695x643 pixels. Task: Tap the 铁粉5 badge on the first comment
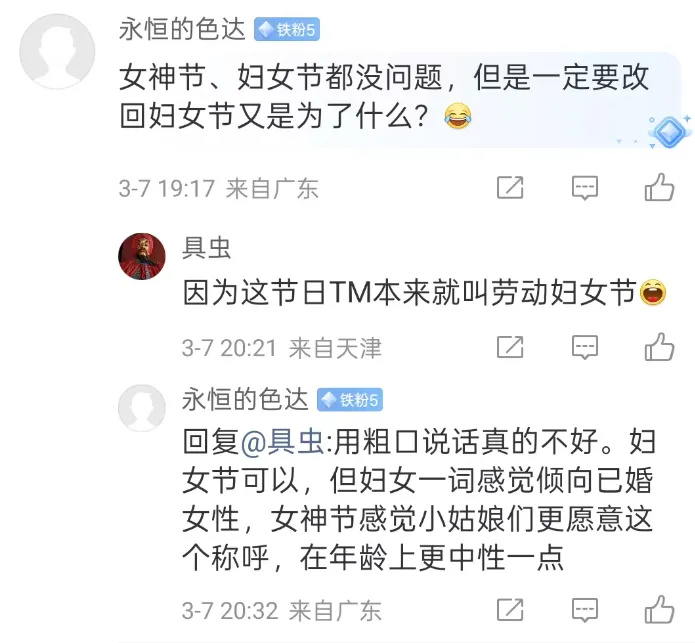click(x=287, y=30)
